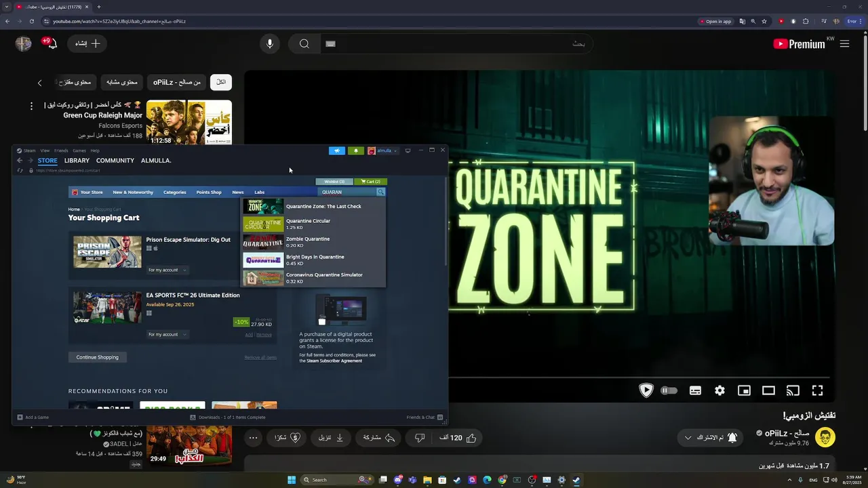This screenshot has width=868, height=488.
Task: Open Windows Start menu
Action: [x=292, y=480]
